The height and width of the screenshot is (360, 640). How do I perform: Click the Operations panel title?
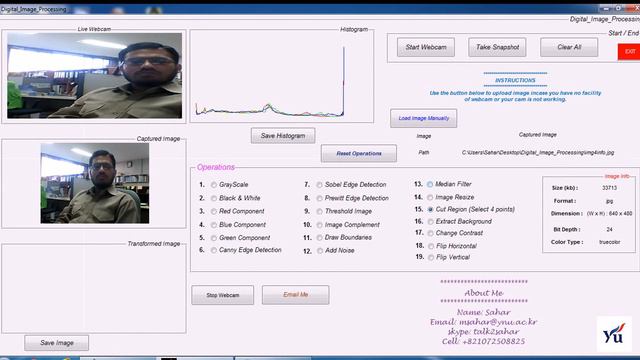pyautogui.click(x=216, y=167)
